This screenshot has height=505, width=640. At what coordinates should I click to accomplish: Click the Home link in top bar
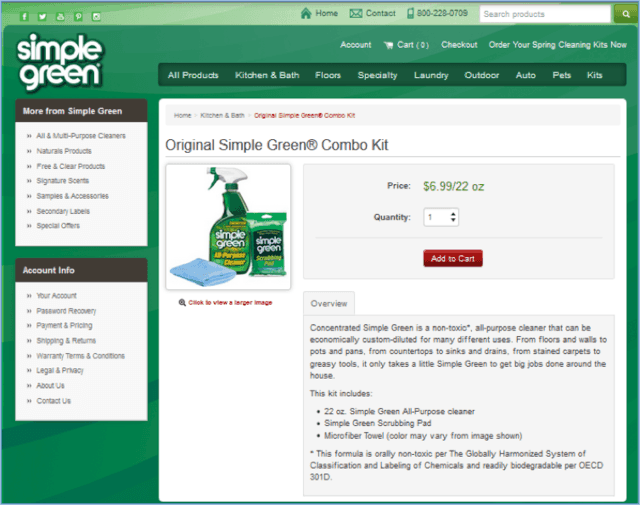(327, 13)
